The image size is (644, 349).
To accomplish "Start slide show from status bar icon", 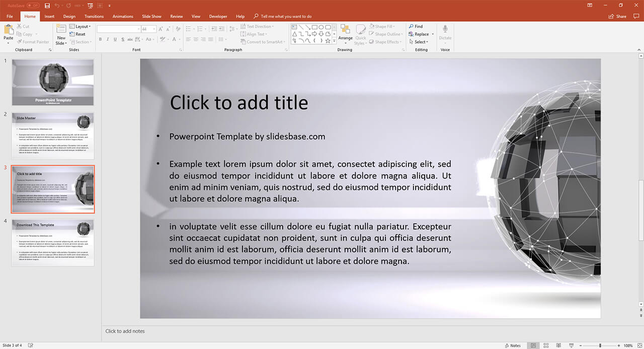I will click(x=571, y=345).
